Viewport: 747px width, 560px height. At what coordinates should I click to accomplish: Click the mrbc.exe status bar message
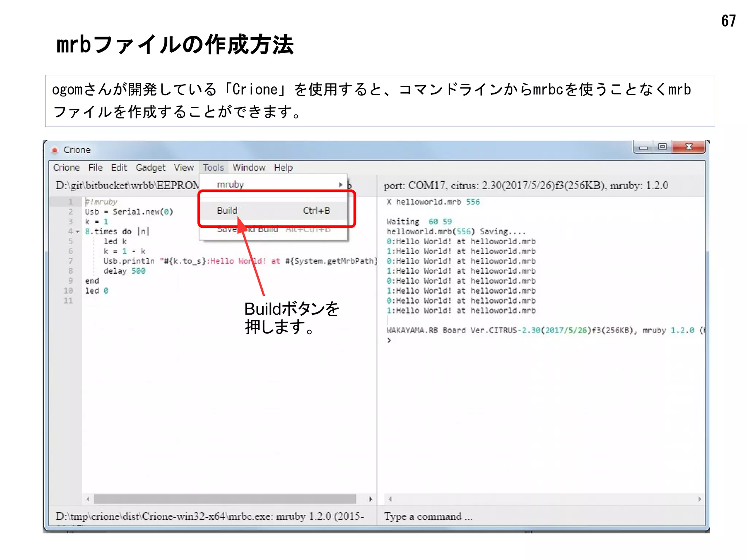pyautogui.click(x=210, y=517)
